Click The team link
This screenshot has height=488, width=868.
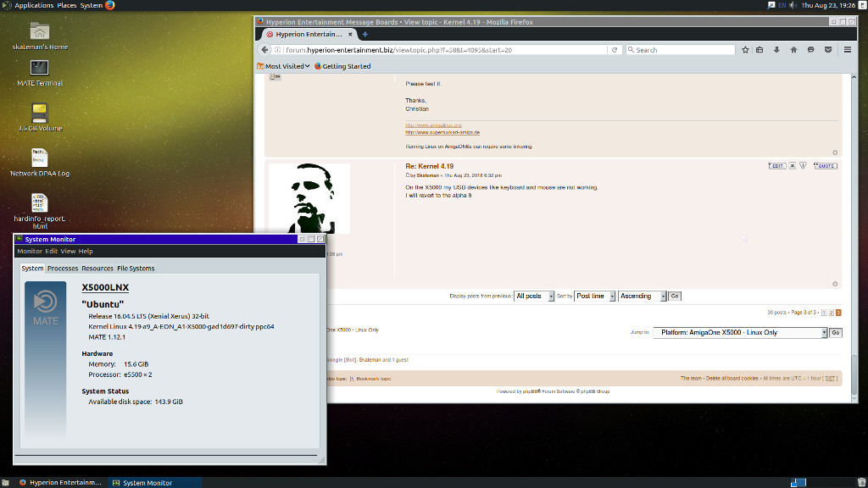pyautogui.click(x=691, y=379)
